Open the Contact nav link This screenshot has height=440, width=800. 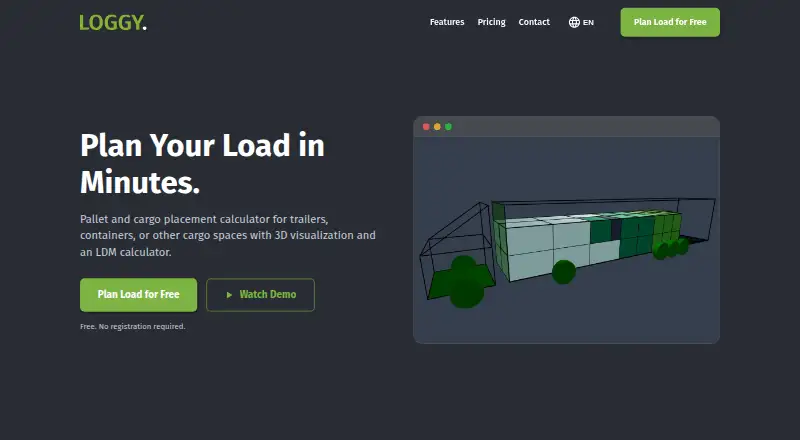[x=534, y=22]
